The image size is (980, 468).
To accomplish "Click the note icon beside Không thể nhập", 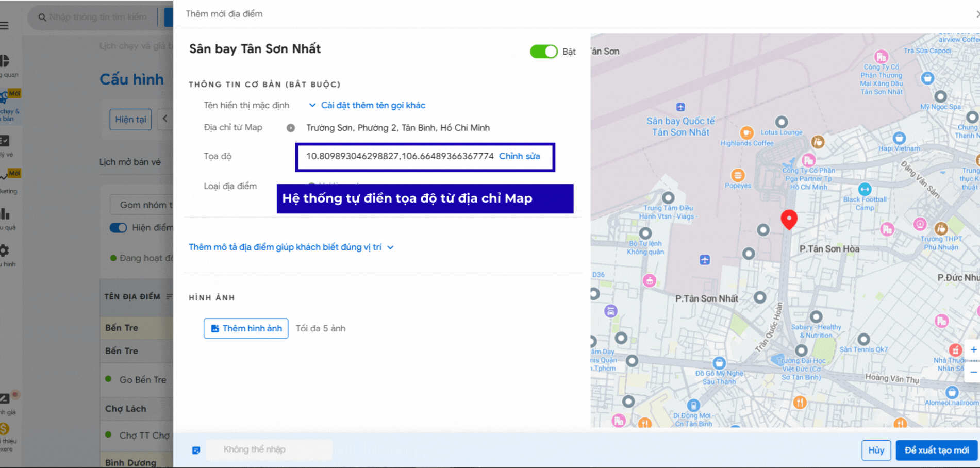I will pos(196,450).
